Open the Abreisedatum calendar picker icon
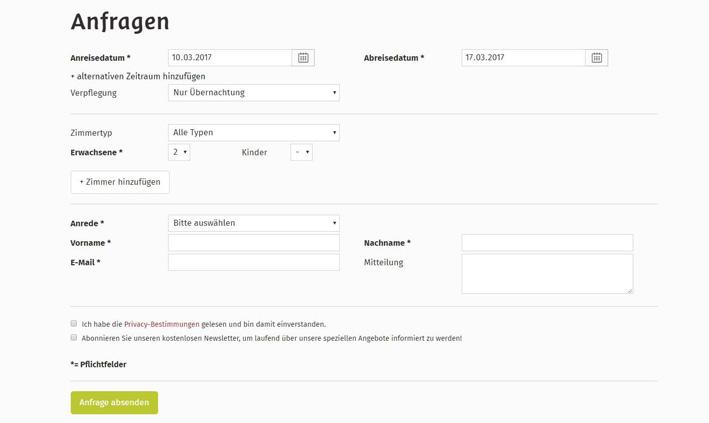This screenshot has width=709, height=423. 596,57
